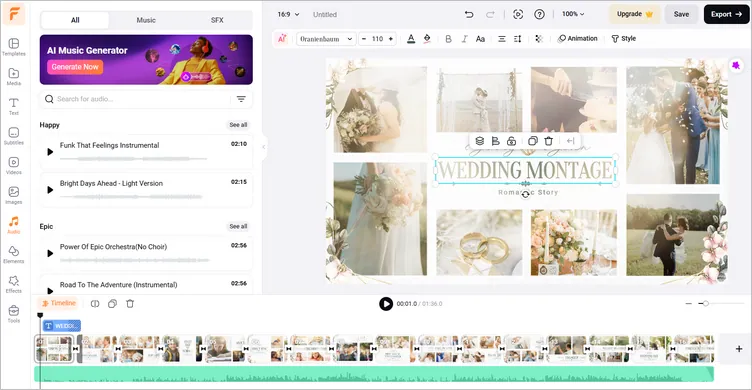Toggle italic formatting

point(464,39)
